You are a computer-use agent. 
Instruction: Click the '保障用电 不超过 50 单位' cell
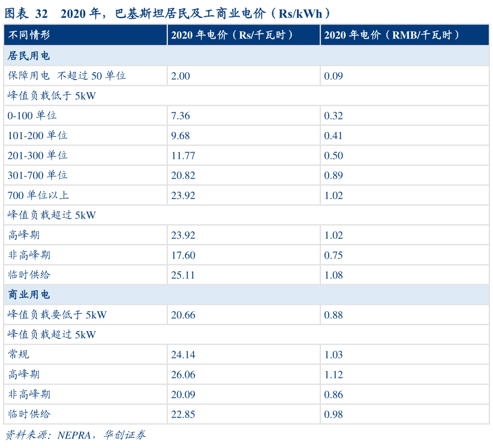click(67, 76)
